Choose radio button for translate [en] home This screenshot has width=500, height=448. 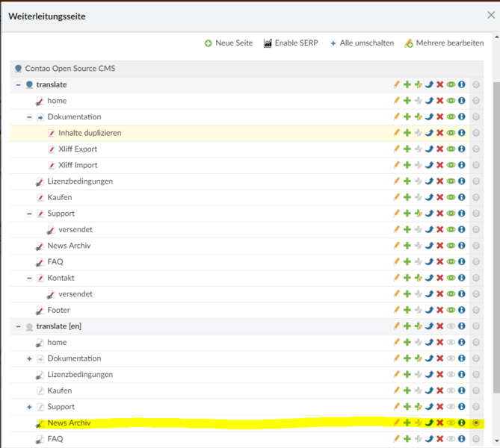[476, 342]
